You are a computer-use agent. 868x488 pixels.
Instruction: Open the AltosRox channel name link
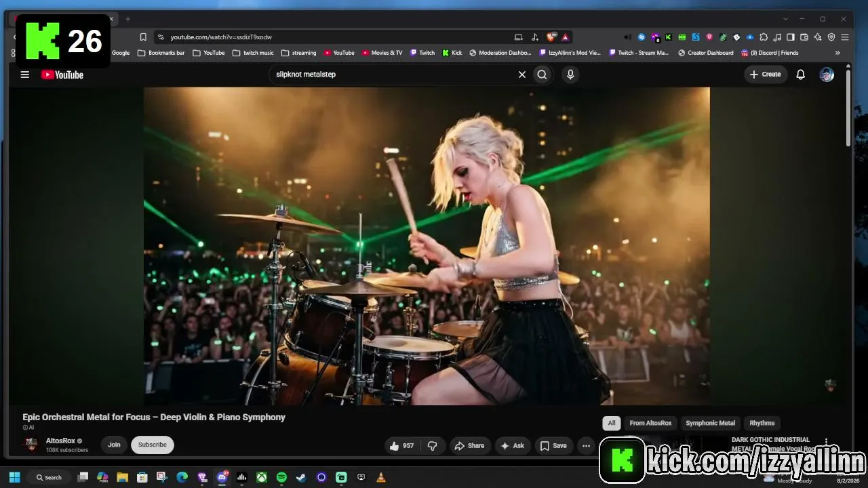pos(60,441)
